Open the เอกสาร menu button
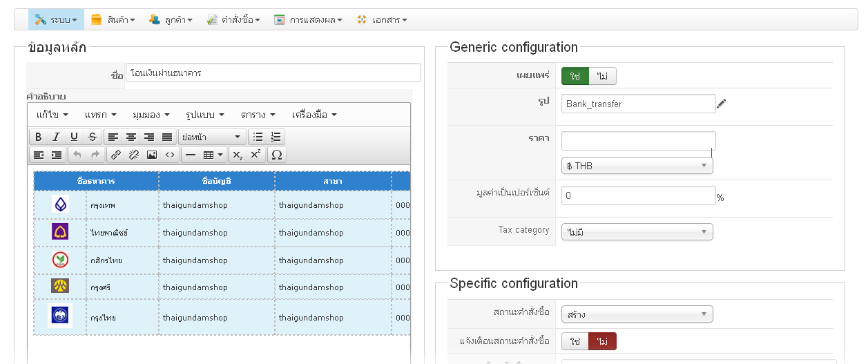The height and width of the screenshot is (364, 868). pyautogui.click(x=382, y=20)
